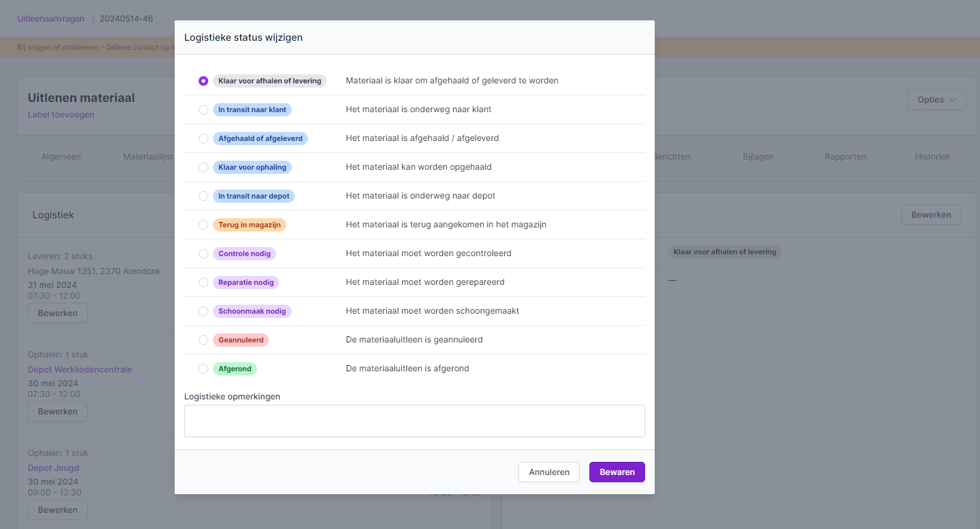
Task: Switch to the Bijlagen tab
Action: tap(758, 157)
